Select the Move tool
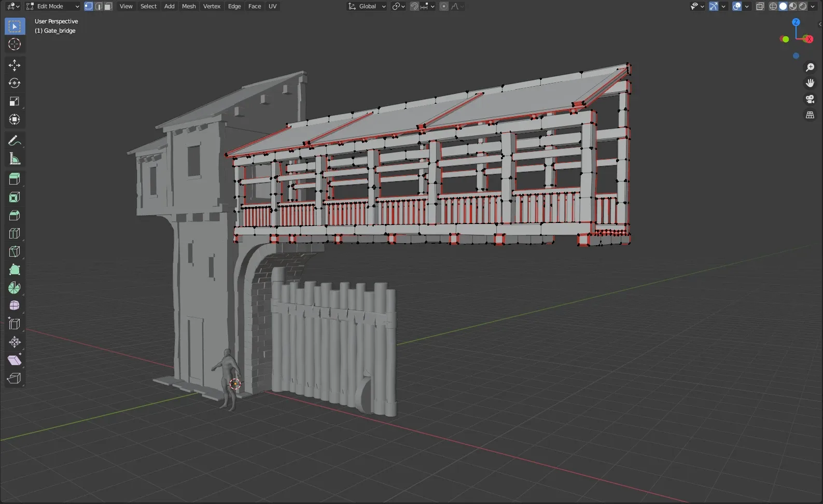 point(15,65)
